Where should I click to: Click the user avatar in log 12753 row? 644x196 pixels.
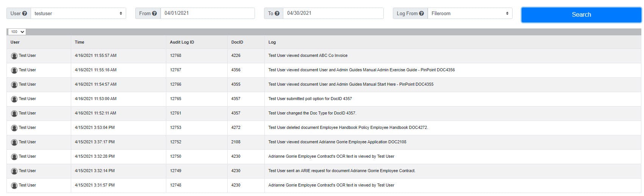click(x=14, y=128)
